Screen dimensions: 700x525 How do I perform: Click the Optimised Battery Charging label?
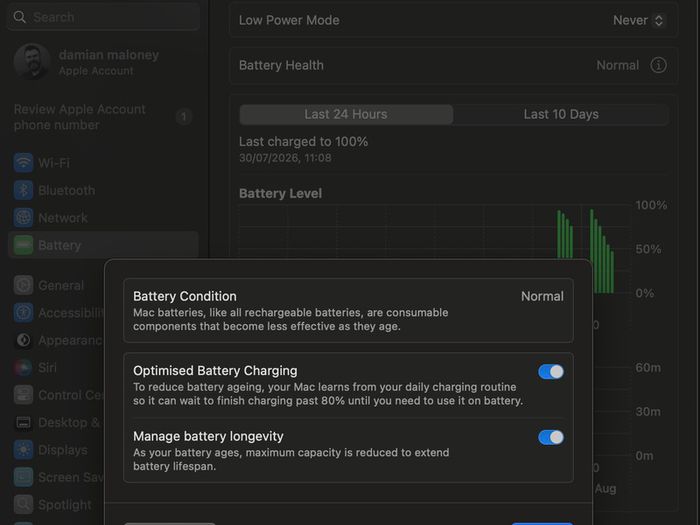(x=215, y=371)
